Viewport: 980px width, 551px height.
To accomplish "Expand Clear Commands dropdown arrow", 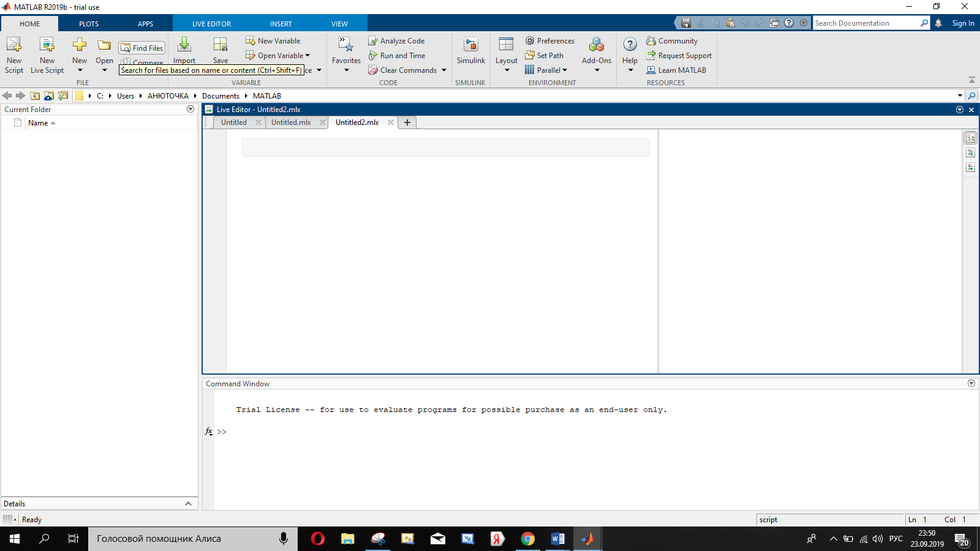I will point(444,70).
